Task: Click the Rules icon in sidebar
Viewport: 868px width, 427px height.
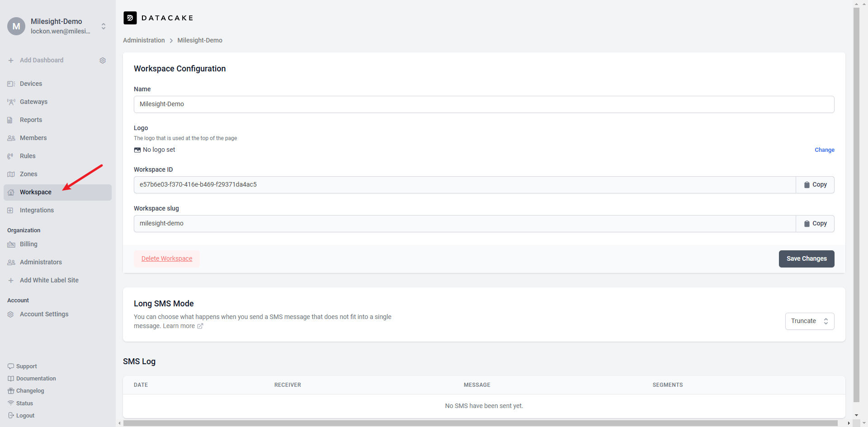Action: (10, 156)
